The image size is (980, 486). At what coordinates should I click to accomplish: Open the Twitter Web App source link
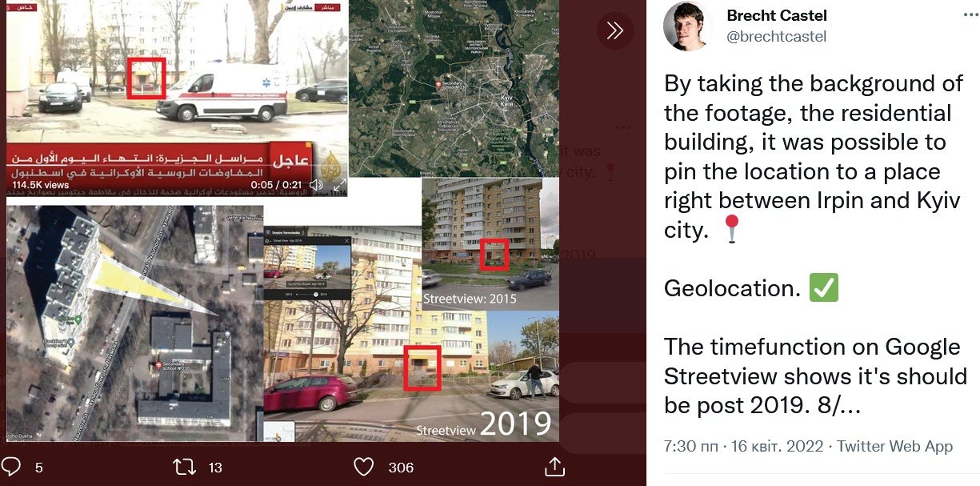point(895,446)
